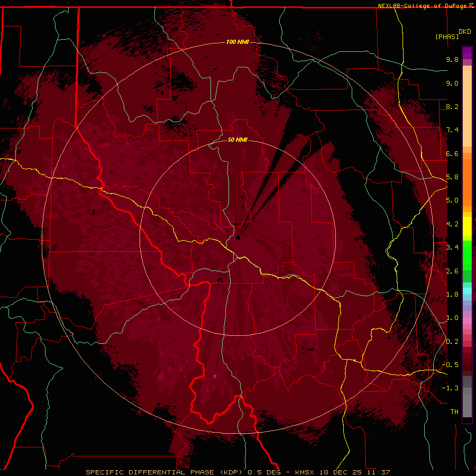Click the purple segment atop the color bar
476x476 pixels.
[x=467, y=53]
